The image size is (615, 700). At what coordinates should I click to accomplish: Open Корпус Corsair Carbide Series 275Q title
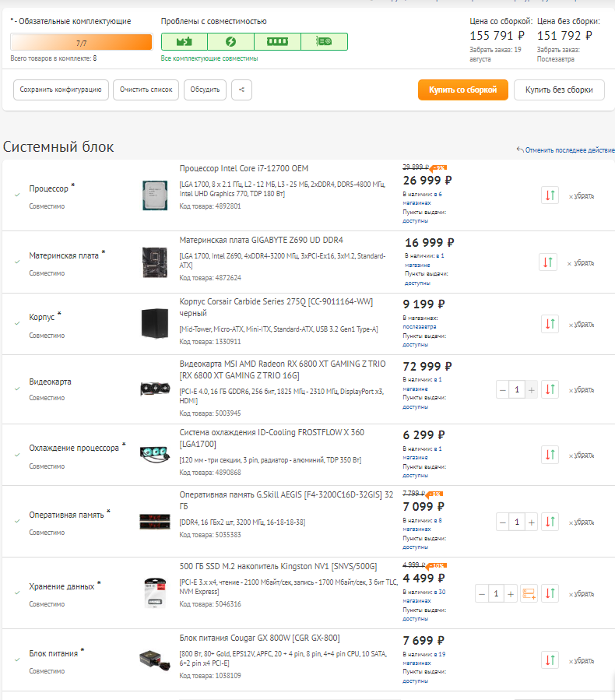[x=276, y=307]
